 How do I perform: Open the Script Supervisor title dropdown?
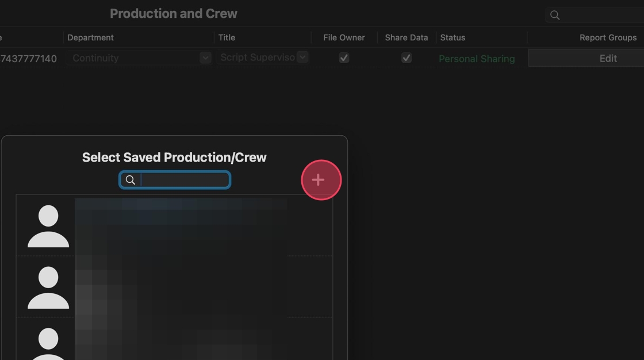pos(302,58)
